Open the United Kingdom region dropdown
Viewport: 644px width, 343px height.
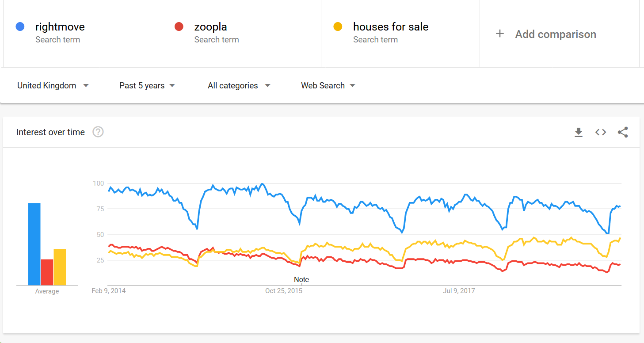tap(53, 86)
